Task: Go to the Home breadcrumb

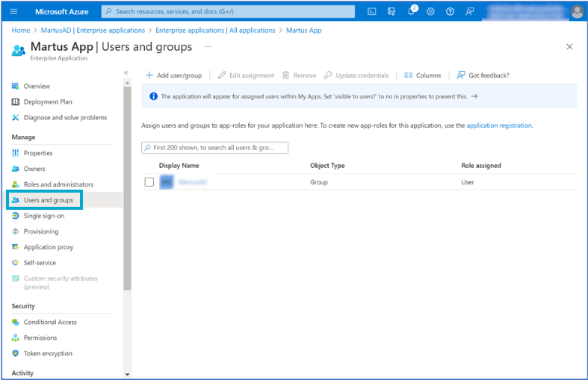Action: (x=21, y=31)
